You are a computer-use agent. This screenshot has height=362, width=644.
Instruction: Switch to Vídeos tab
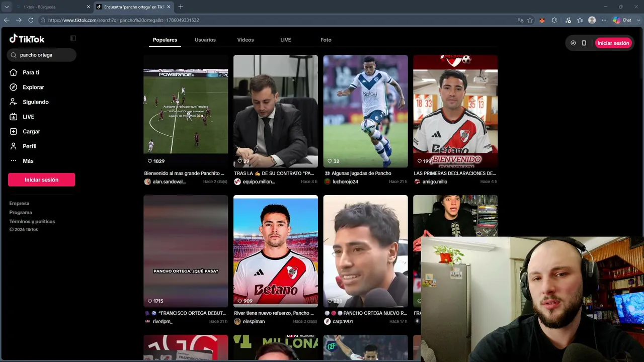click(246, 40)
